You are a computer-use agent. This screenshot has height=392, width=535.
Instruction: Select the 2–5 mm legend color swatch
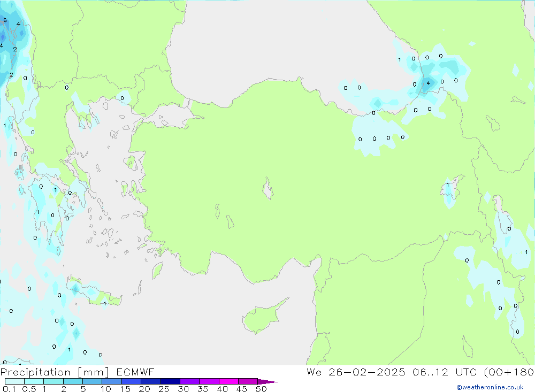point(73,381)
